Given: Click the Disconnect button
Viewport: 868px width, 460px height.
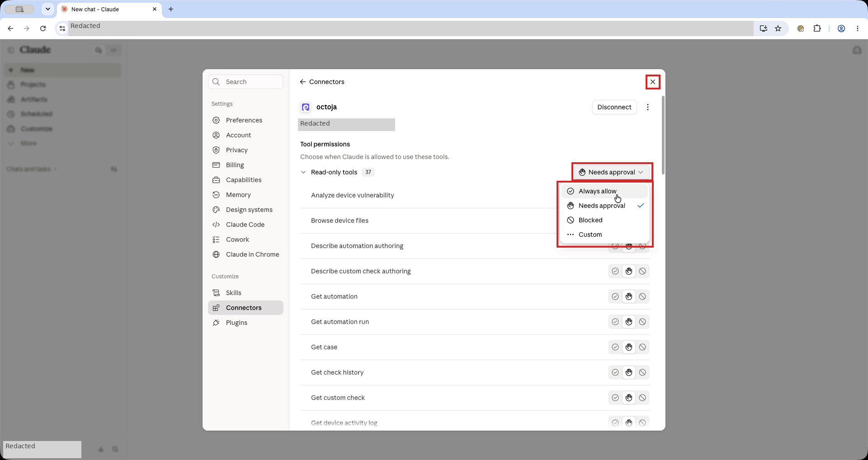Looking at the screenshot, I should (614, 107).
